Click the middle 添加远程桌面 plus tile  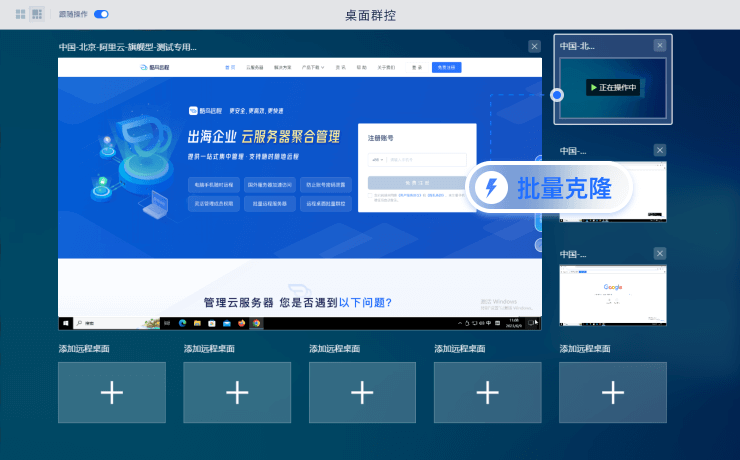362,392
